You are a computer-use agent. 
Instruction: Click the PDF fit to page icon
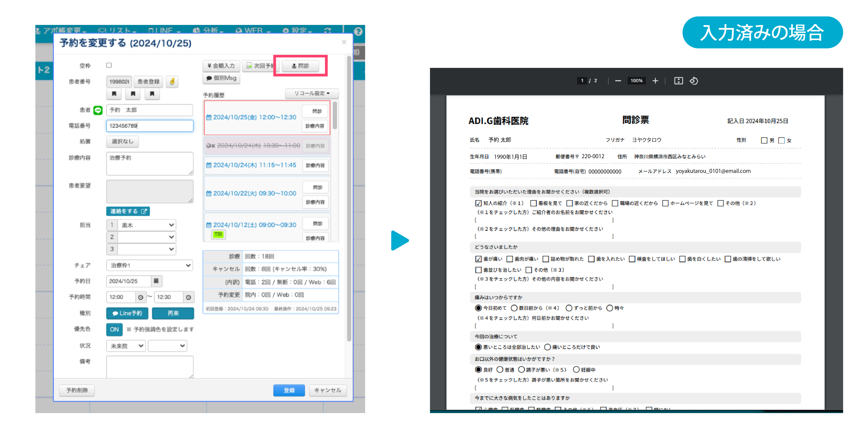point(678,81)
